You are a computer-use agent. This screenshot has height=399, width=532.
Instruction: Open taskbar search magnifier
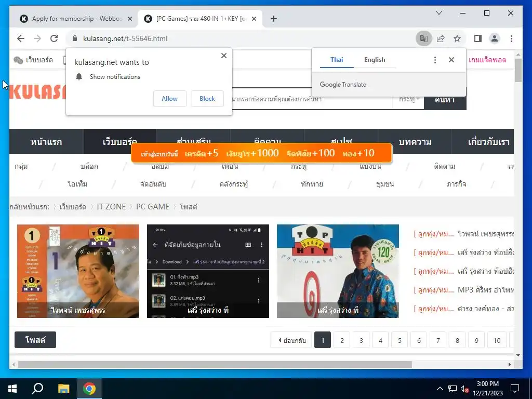click(x=37, y=389)
